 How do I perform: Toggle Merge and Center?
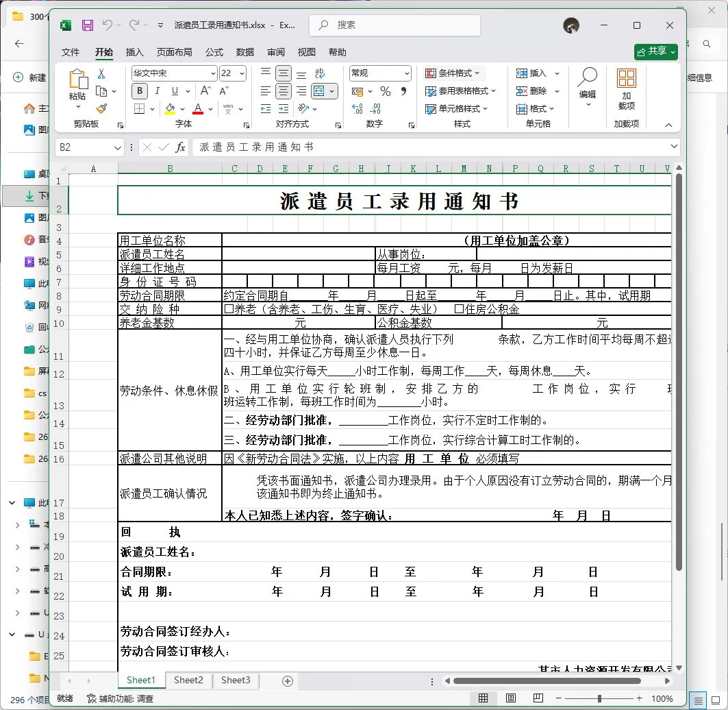click(x=319, y=91)
